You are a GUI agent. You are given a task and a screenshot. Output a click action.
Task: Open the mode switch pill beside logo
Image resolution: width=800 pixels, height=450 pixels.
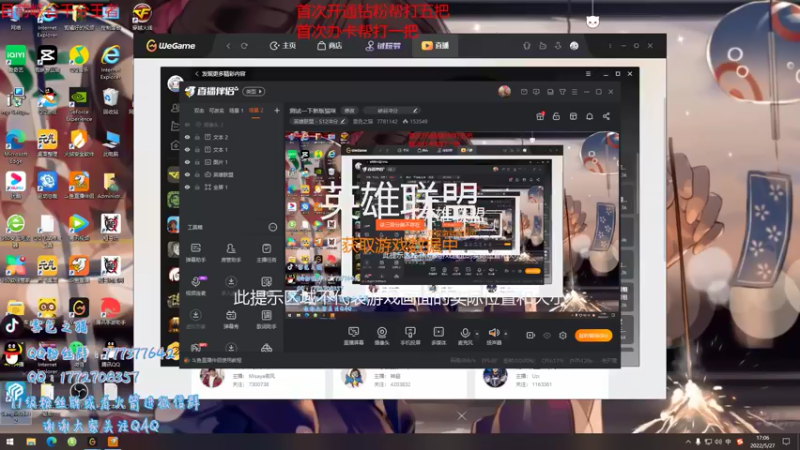[254, 91]
